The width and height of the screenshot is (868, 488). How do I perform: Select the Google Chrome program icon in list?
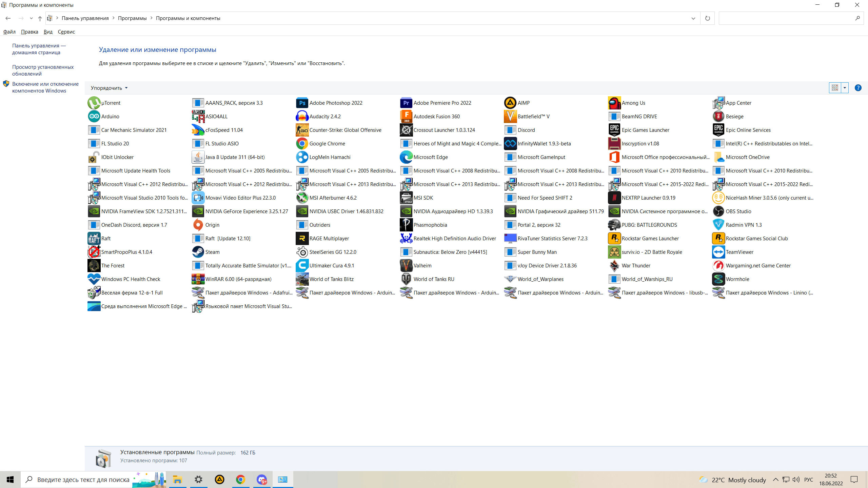click(x=302, y=144)
